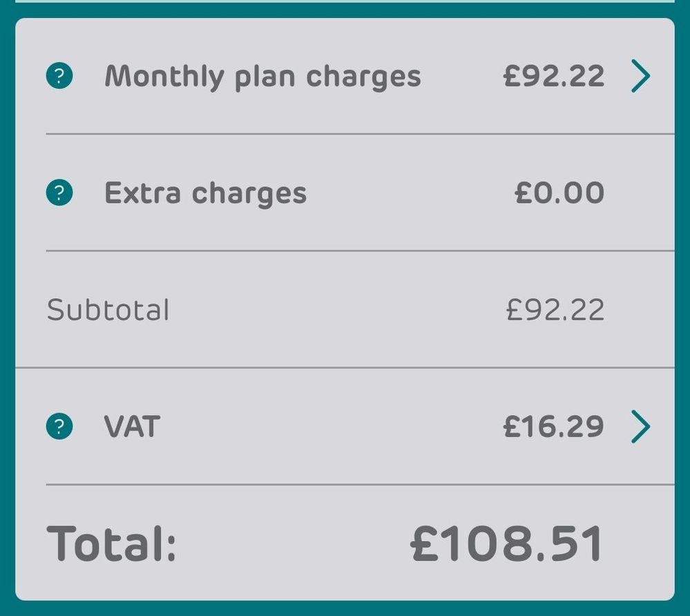Expand VAT details using the chevron arrow
This screenshot has width=690, height=616.
641,426
